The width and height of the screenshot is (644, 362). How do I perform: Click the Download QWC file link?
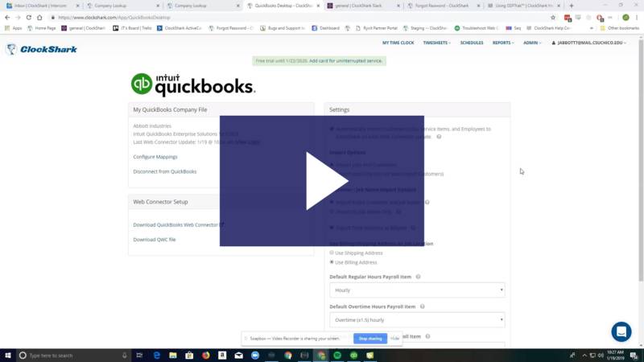point(155,240)
